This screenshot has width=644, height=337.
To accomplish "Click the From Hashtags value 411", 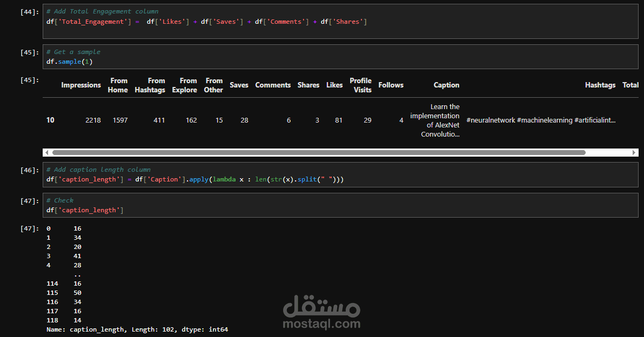I will (x=159, y=120).
